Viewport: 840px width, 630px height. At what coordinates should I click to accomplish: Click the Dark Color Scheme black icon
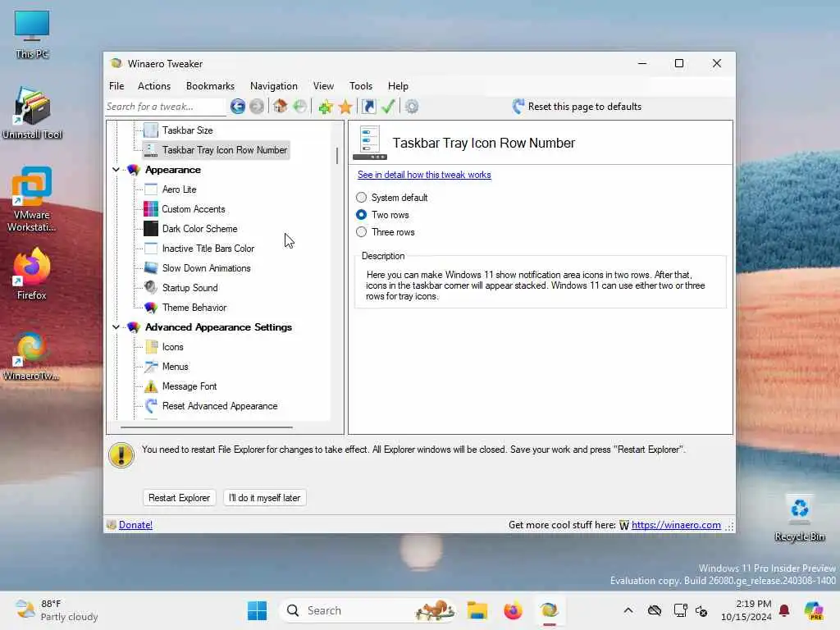(x=151, y=229)
